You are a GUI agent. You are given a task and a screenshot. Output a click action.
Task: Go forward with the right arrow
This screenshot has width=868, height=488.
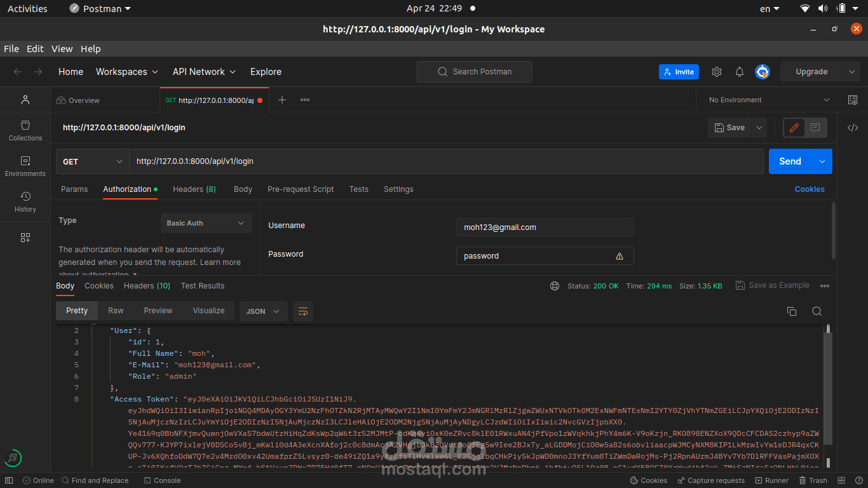(38, 72)
